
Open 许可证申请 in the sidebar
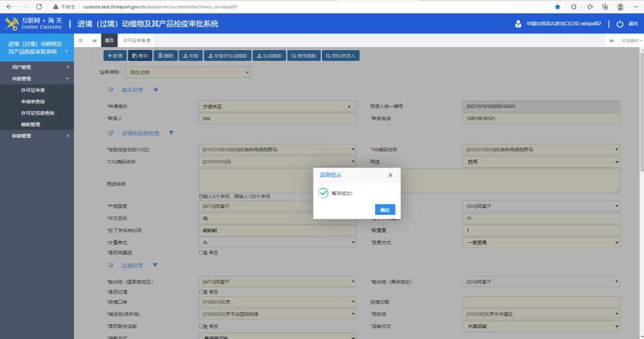coord(33,90)
